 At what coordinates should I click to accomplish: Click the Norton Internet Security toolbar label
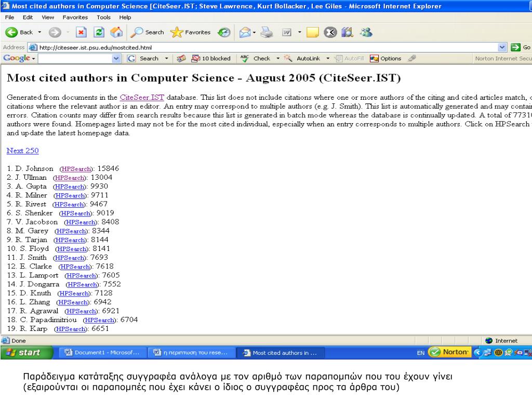(x=503, y=58)
